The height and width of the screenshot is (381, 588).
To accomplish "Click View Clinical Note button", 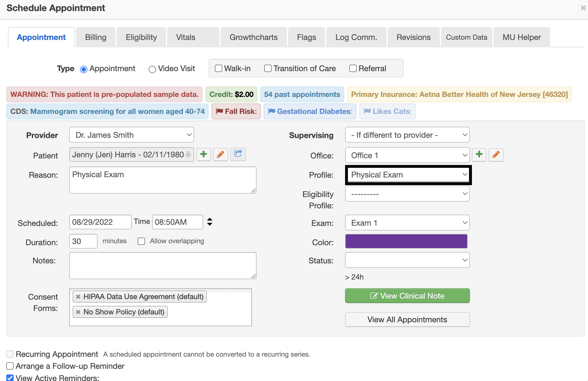I will [407, 295].
